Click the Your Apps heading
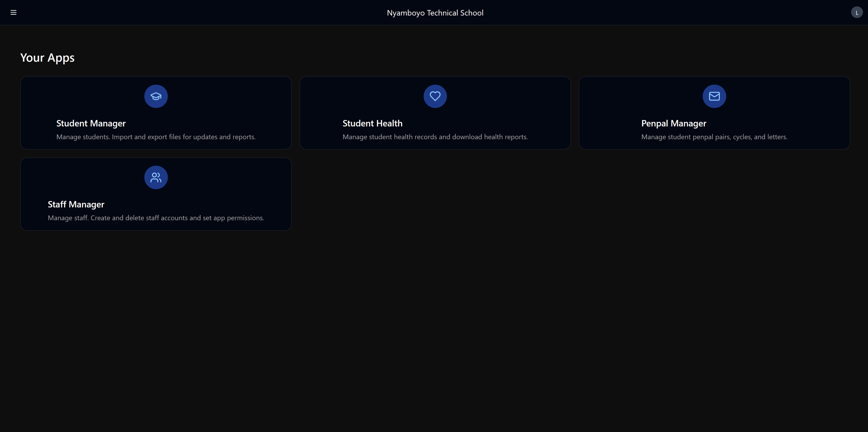Image resolution: width=868 pixels, height=432 pixels. (47, 58)
